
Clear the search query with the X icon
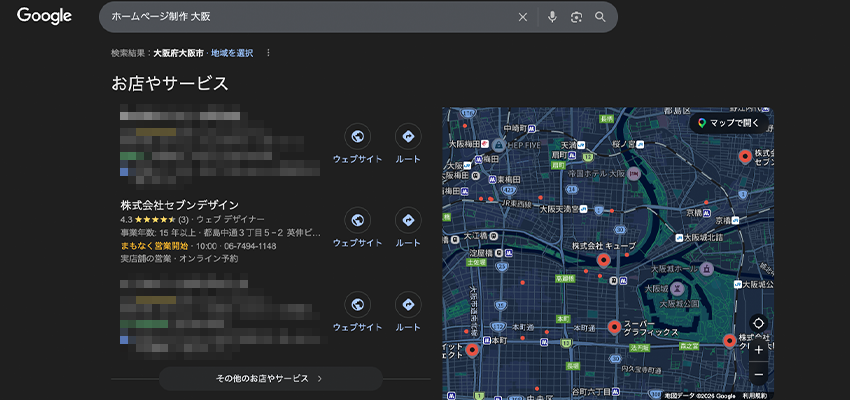click(x=523, y=17)
